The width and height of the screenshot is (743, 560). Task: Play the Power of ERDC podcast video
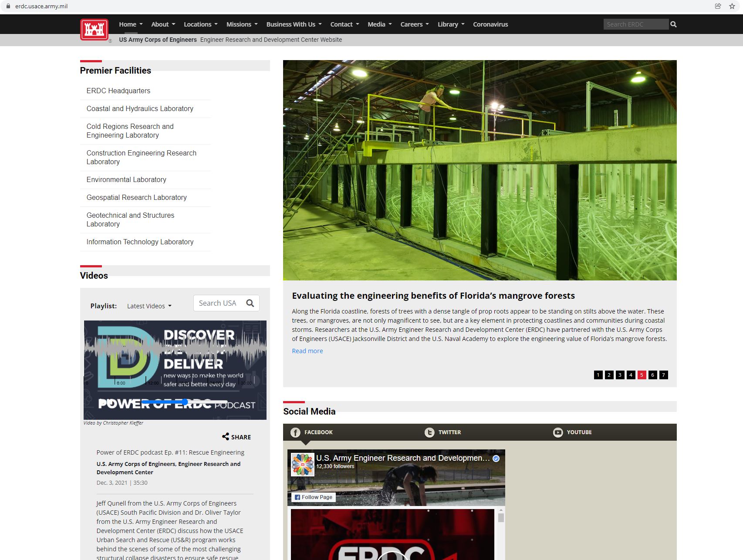[175, 370]
